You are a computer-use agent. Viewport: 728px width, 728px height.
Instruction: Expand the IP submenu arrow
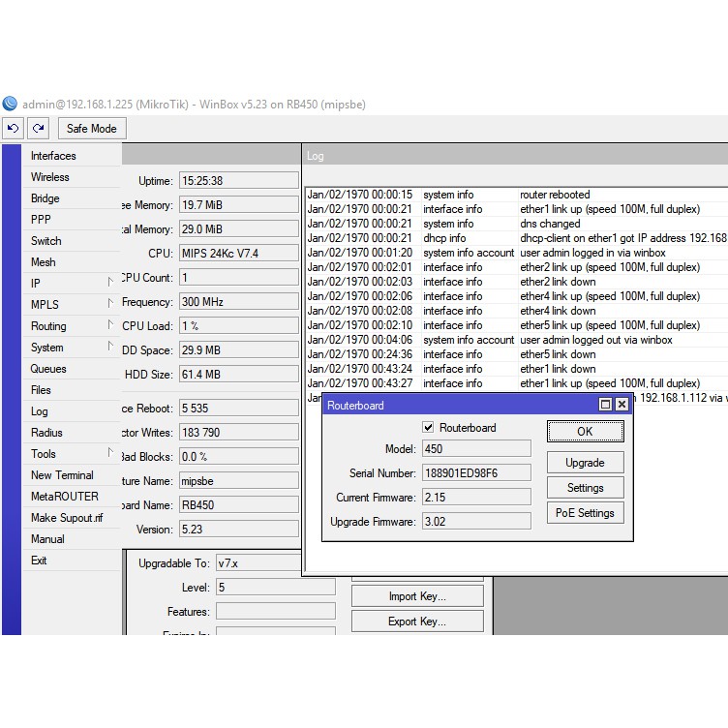point(109,284)
